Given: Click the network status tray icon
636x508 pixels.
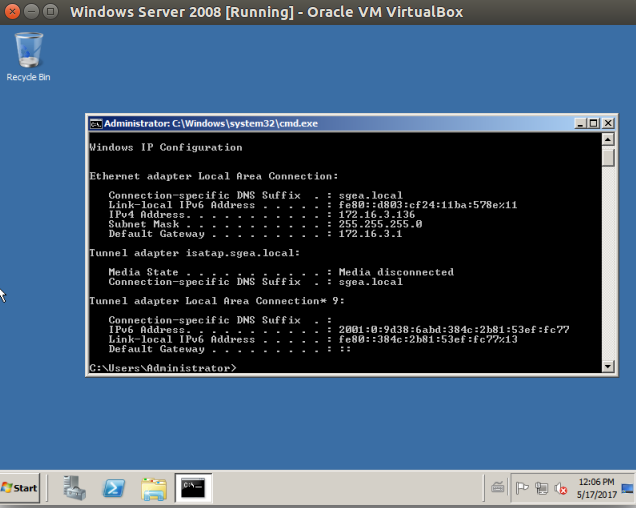Looking at the screenshot, I should point(541,488).
